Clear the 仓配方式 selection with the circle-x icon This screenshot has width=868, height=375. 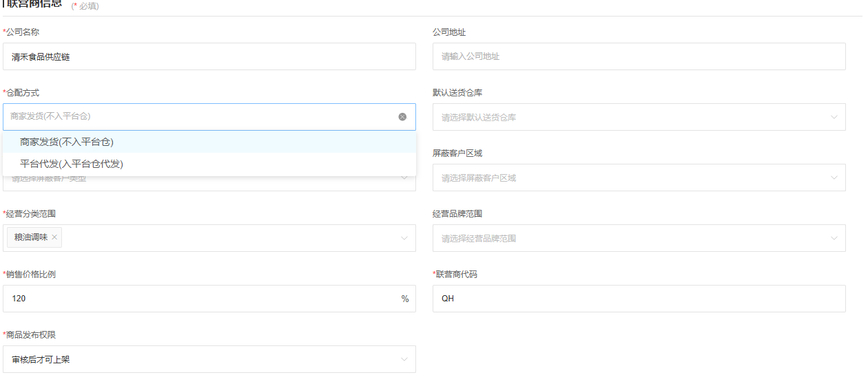tap(402, 117)
